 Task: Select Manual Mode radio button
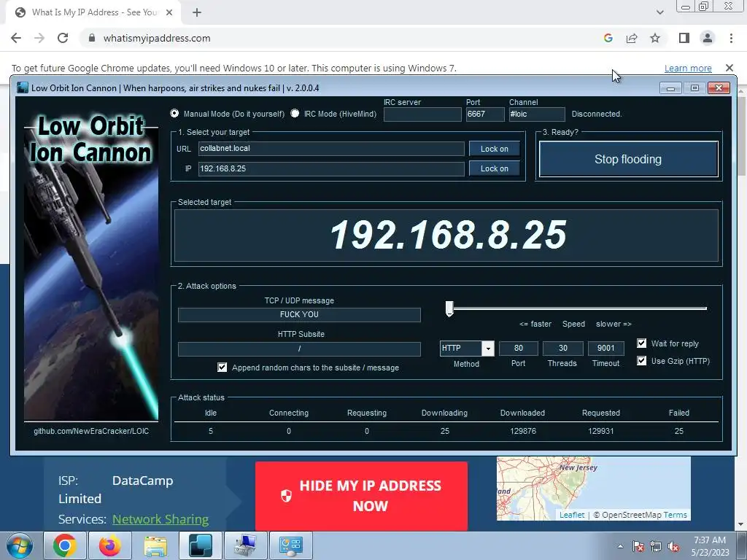[x=174, y=113]
